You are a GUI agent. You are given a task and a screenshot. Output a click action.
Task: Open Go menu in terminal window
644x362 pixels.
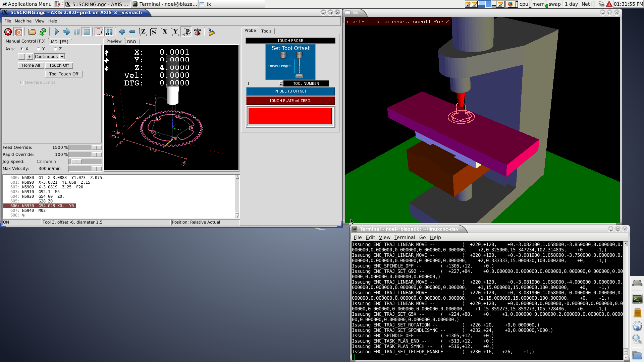(422, 237)
